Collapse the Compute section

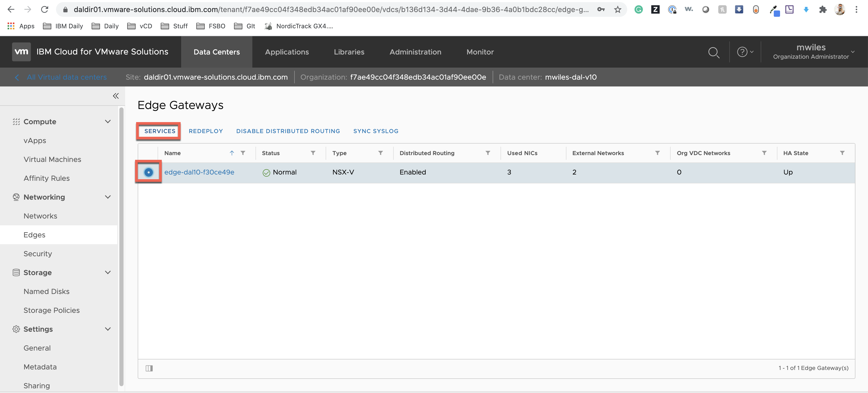pos(108,122)
